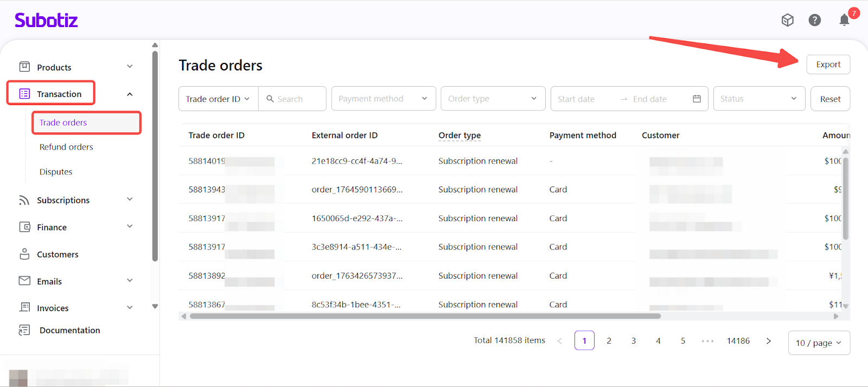Open the calendar icon in date range

coord(697,99)
